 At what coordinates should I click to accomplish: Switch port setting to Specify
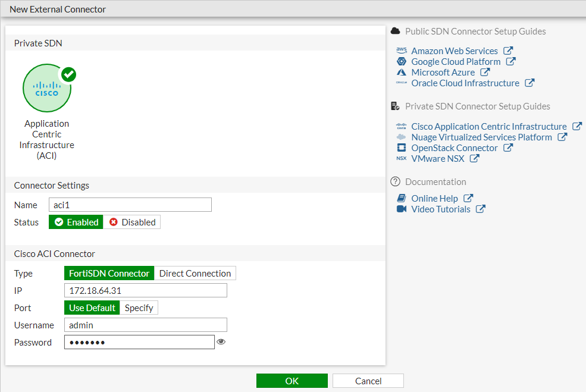tap(139, 308)
